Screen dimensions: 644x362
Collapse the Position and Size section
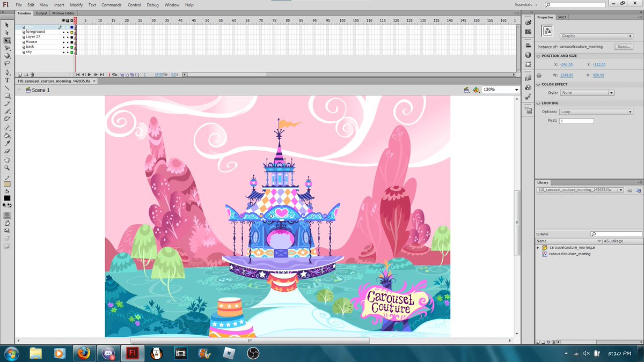(x=538, y=56)
